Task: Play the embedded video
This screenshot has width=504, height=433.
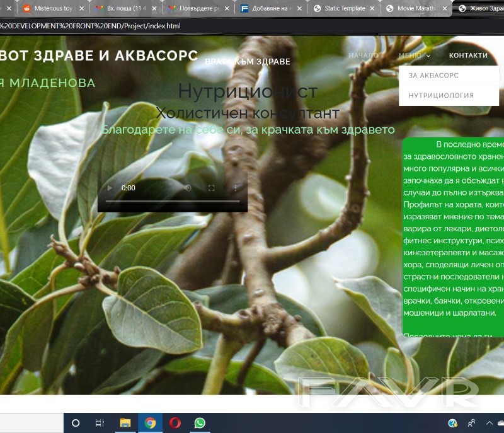Action: pos(110,188)
